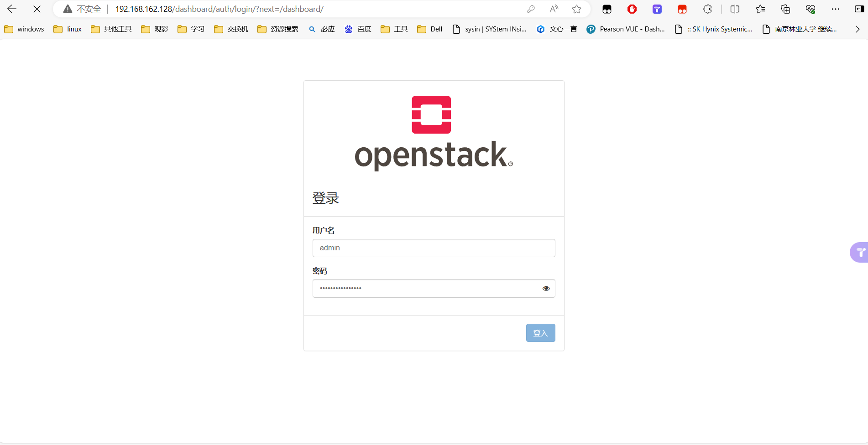Click the purple T extension icon in toolbar
This screenshot has height=445, width=868.
[x=657, y=9]
